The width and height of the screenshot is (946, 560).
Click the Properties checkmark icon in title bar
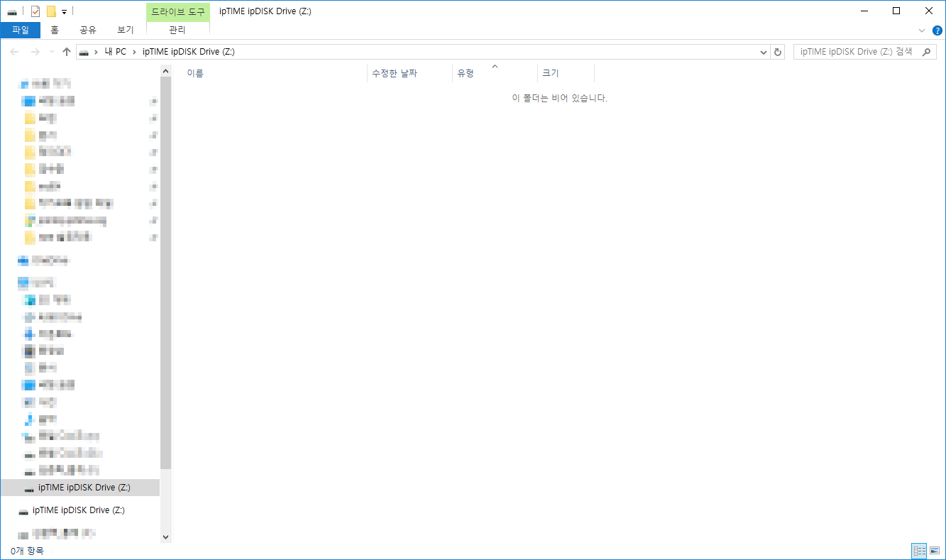[x=35, y=11]
